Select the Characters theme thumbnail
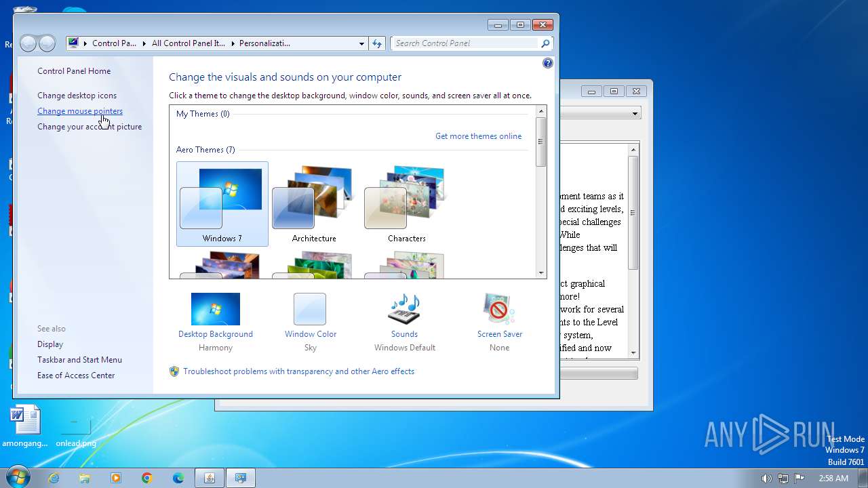The image size is (868, 488). (x=406, y=204)
